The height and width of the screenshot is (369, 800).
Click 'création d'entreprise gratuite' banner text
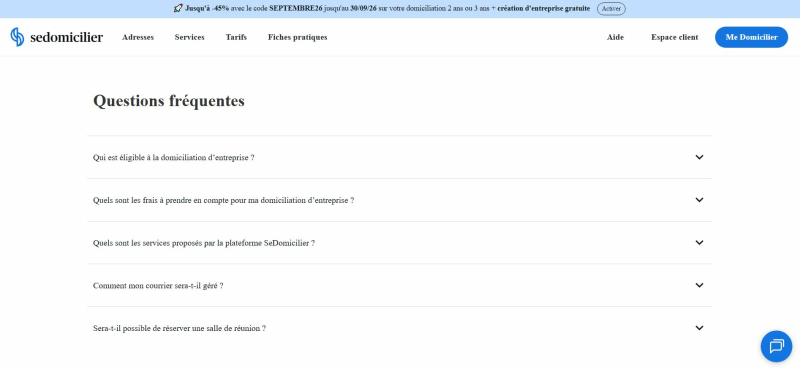(x=544, y=9)
